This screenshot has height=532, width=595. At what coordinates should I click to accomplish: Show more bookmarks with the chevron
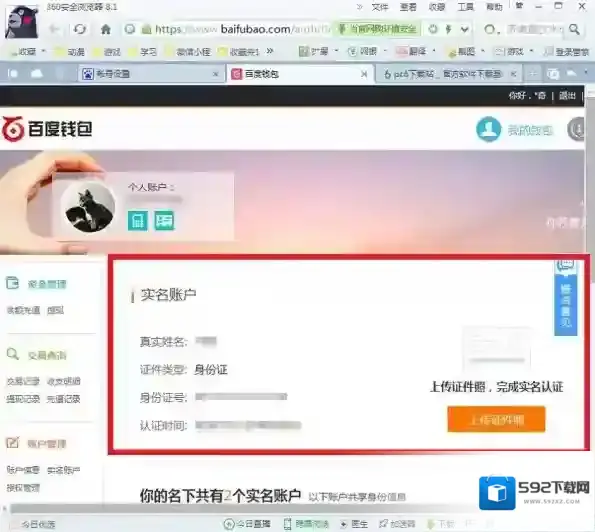tap(270, 51)
